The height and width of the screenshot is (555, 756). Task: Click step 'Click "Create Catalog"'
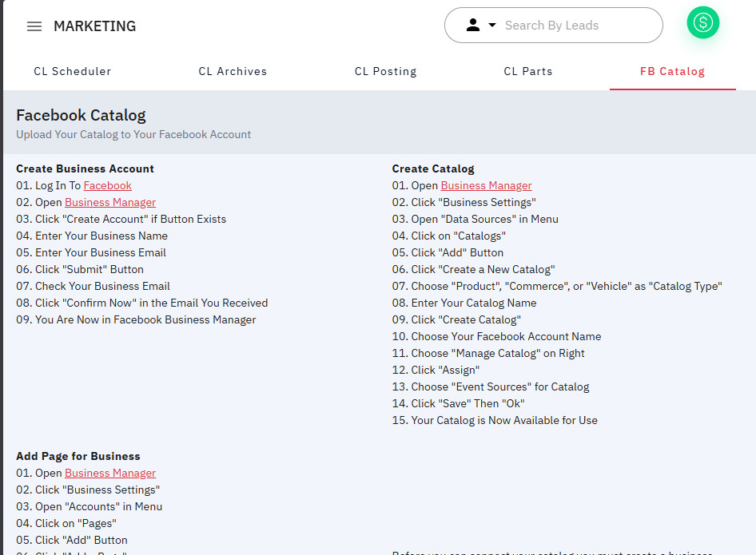pyautogui.click(x=456, y=320)
